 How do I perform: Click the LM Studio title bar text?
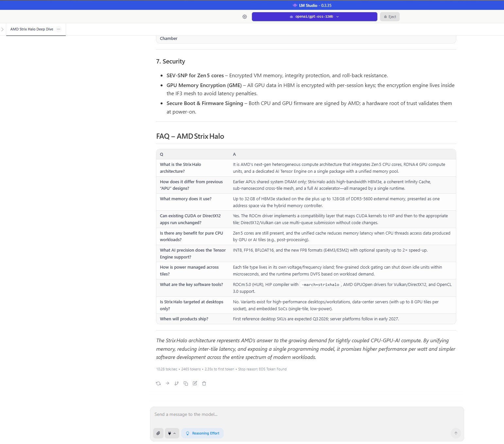pyautogui.click(x=315, y=5)
